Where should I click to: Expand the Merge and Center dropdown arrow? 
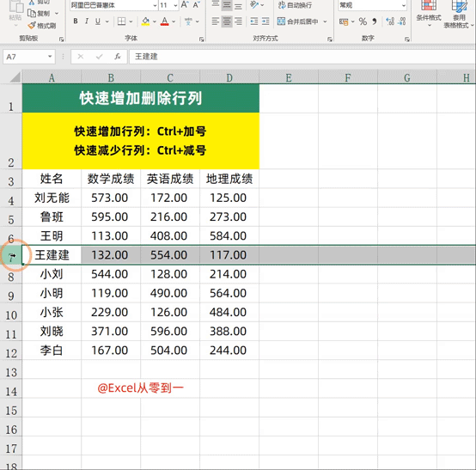(x=325, y=21)
